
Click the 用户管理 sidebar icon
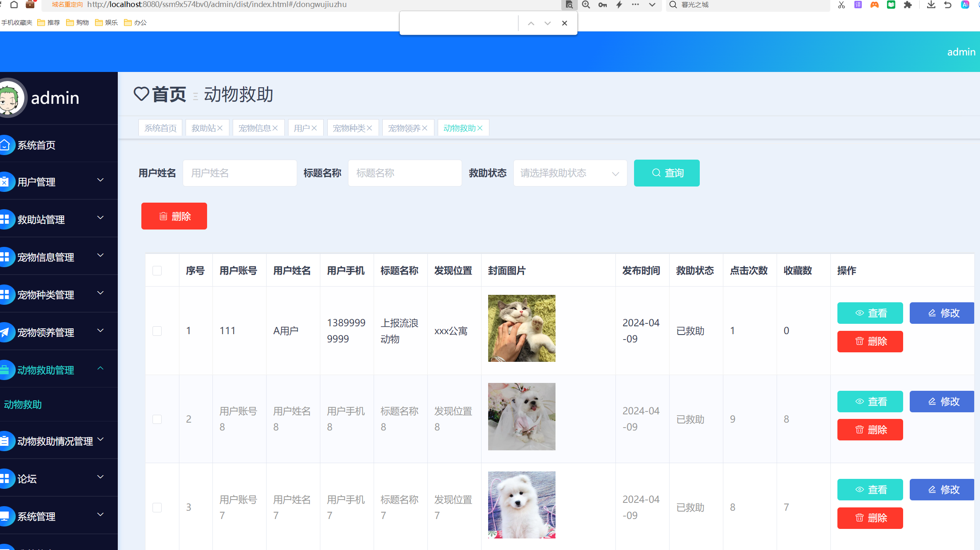[x=5, y=182]
